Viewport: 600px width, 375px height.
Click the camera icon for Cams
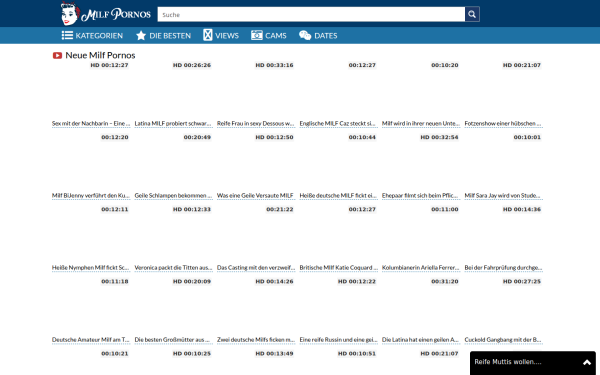(256, 35)
